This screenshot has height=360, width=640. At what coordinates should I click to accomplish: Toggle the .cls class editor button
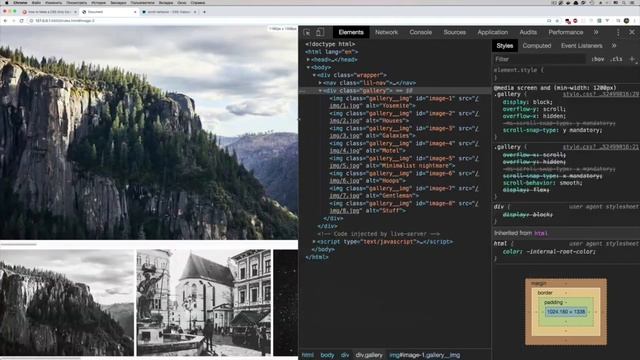616,59
